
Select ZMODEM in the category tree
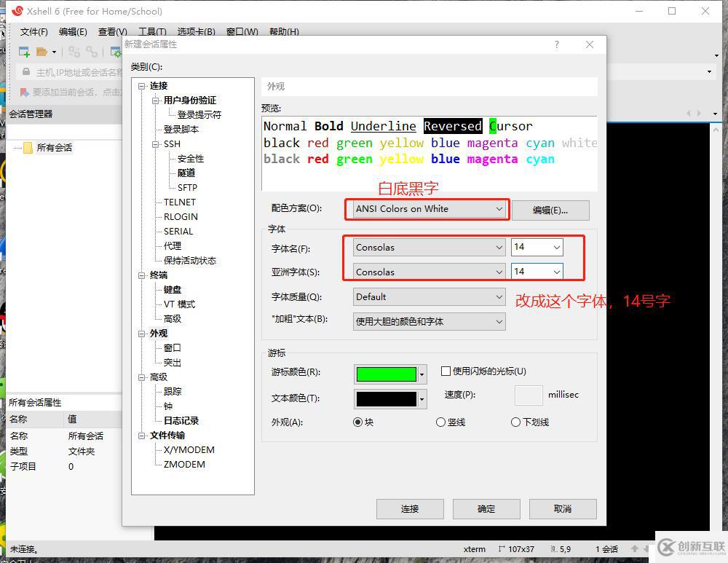click(184, 465)
